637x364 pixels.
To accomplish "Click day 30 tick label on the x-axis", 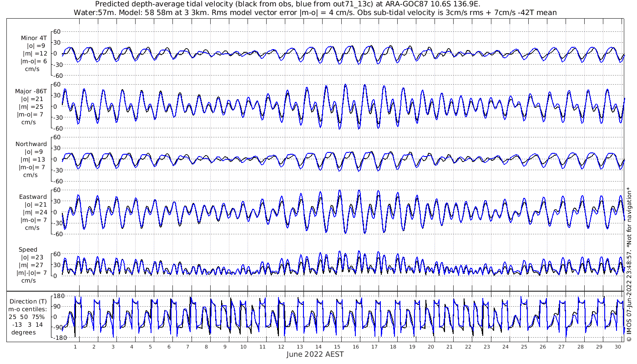I will pos(617,346).
